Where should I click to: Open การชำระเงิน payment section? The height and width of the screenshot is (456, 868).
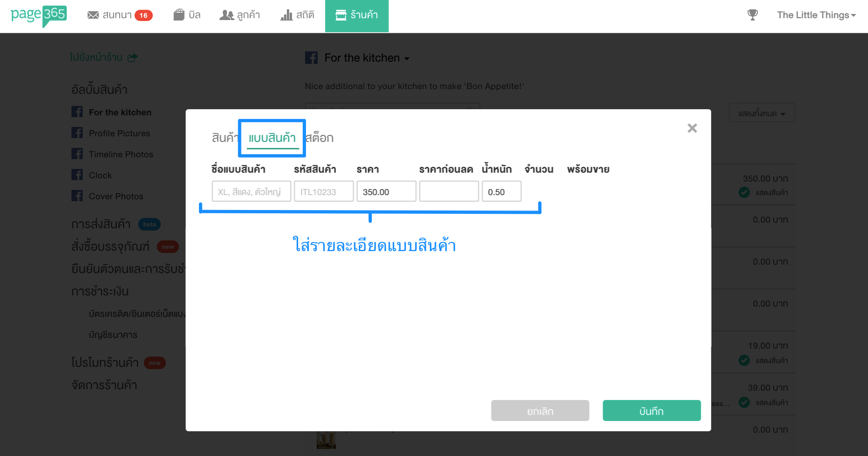[x=100, y=291]
